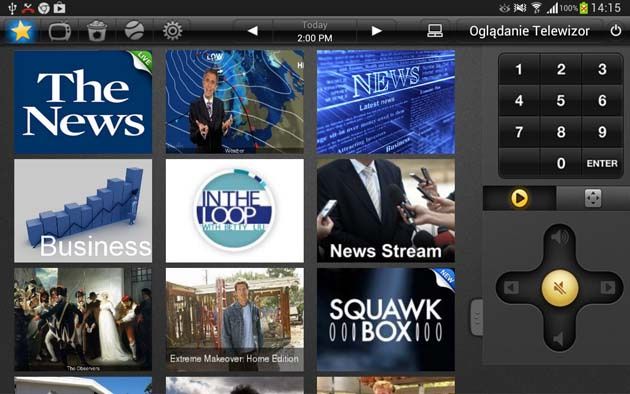Open the Sports ball icon tab
The width and height of the screenshot is (630, 394).
pos(134,31)
